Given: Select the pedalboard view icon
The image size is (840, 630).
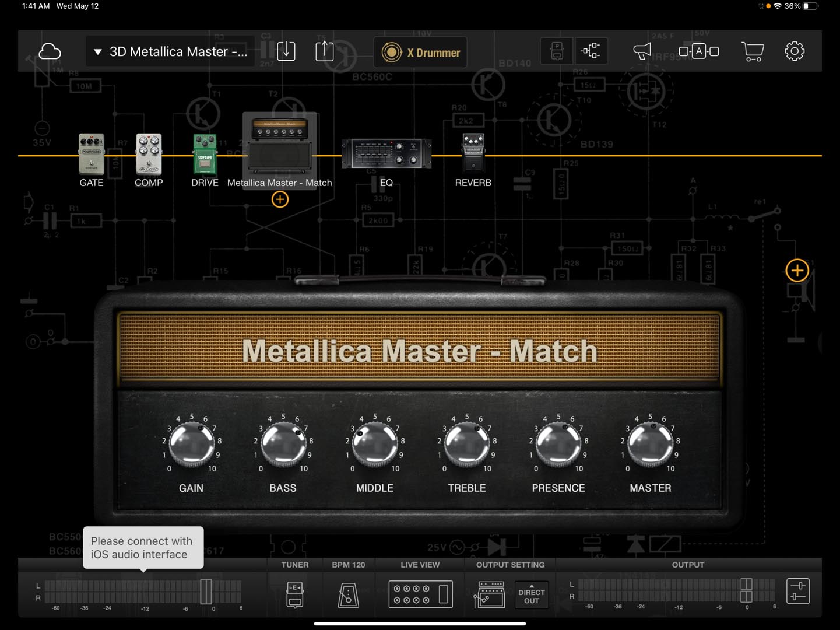Looking at the screenshot, I should 557,51.
